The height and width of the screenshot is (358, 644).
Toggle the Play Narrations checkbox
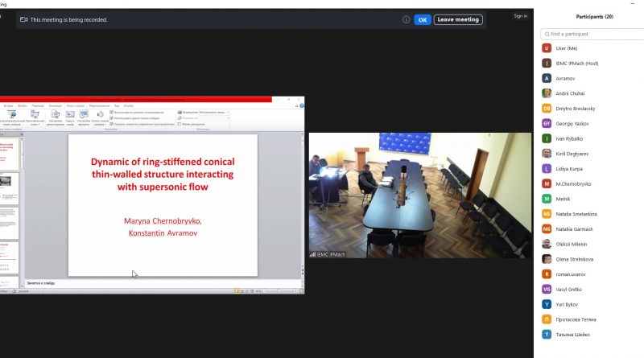[111, 113]
